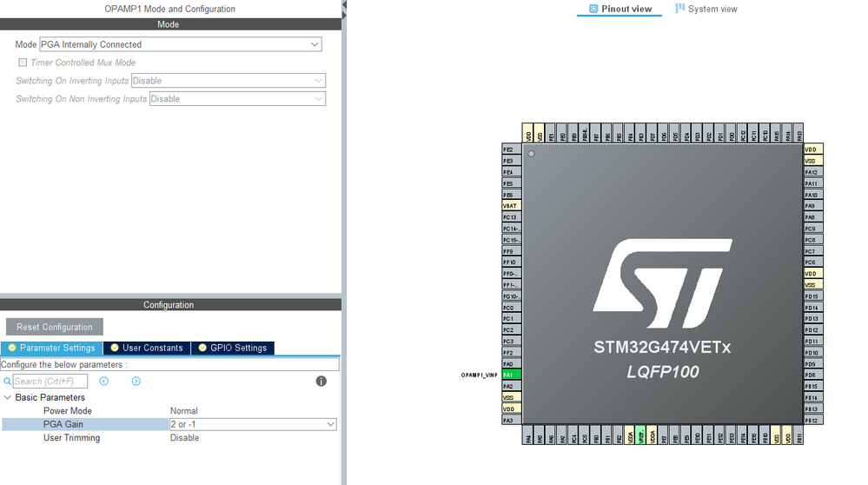Click the PC6 pin on right edge

pyautogui.click(x=813, y=262)
